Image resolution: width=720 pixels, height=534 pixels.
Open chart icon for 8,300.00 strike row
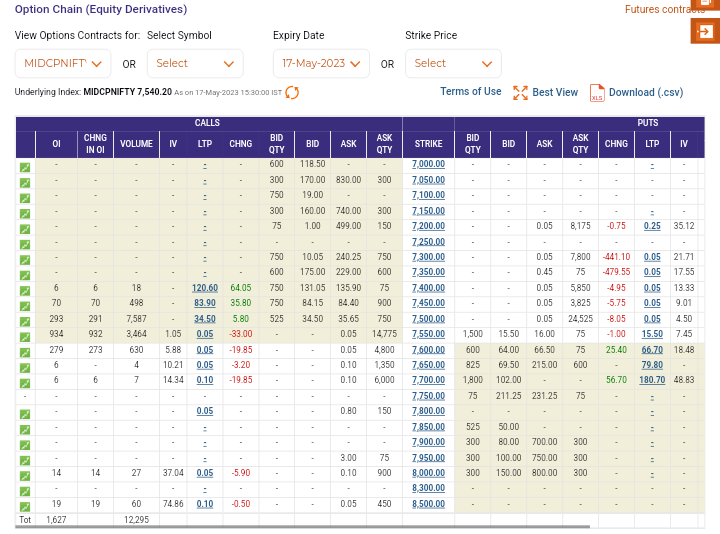click(x=25, y=492)
